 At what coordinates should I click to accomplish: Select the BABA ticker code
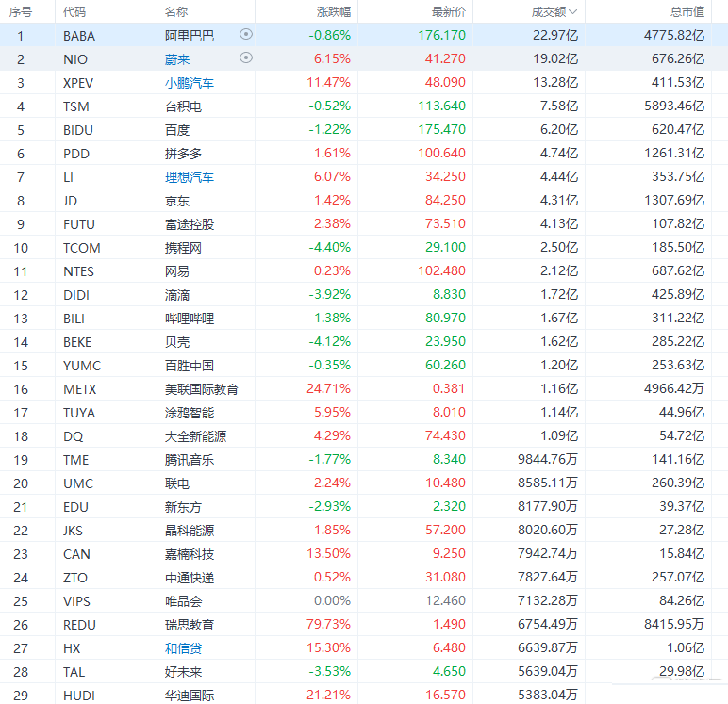[x=79, y=36]
